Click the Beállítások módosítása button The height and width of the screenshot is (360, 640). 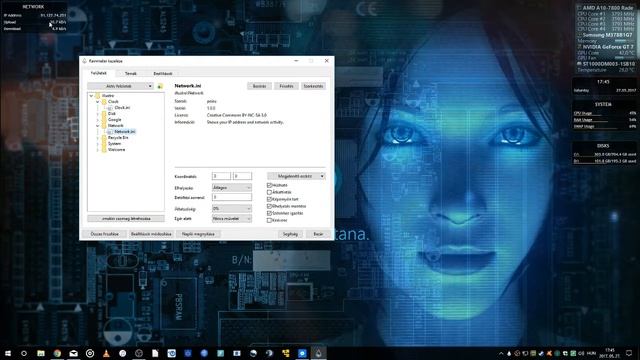[x=151, y=234]
